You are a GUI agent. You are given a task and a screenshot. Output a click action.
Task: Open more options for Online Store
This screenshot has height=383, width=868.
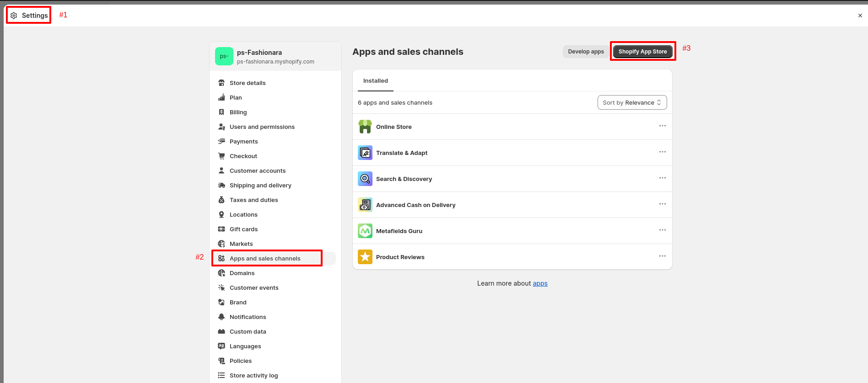pyautogui.click(x=662, y=126)
